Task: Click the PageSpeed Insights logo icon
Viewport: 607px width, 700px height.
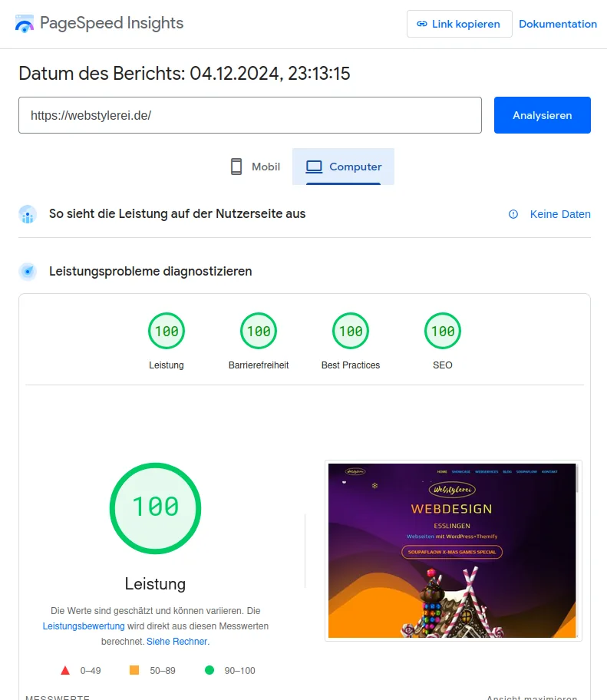Action: point(24,24)
